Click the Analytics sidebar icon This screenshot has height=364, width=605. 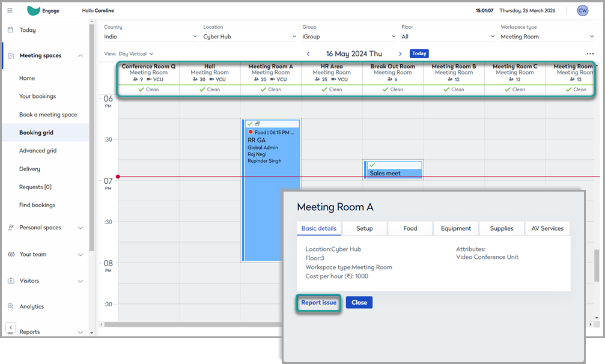11,306
